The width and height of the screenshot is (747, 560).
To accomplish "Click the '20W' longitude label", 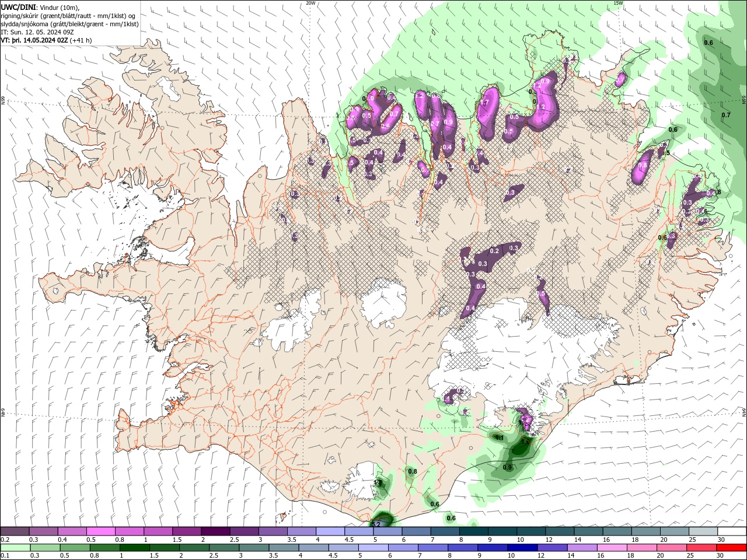I will [x=310, y=3].
